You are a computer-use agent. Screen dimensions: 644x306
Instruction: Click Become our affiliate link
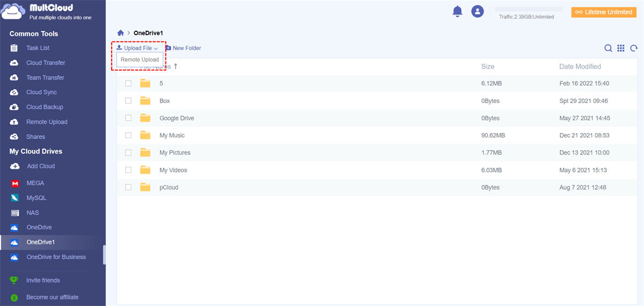click(52, 297)
